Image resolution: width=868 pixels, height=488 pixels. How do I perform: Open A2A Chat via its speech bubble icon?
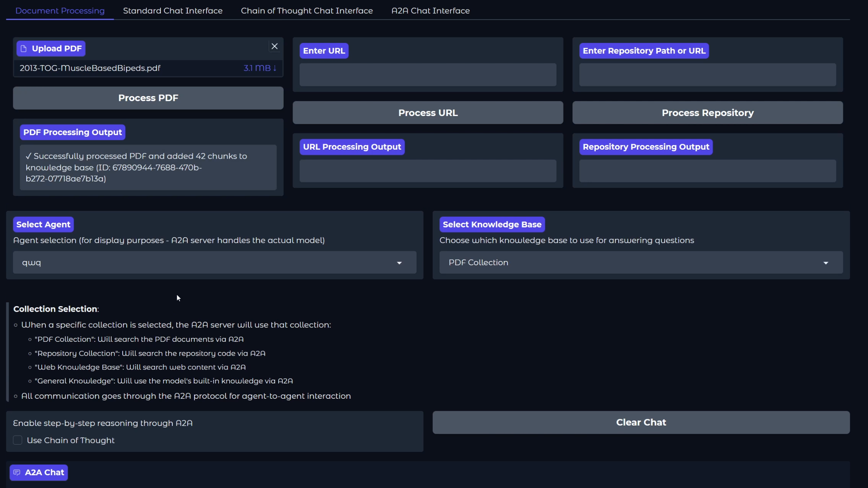17,472
